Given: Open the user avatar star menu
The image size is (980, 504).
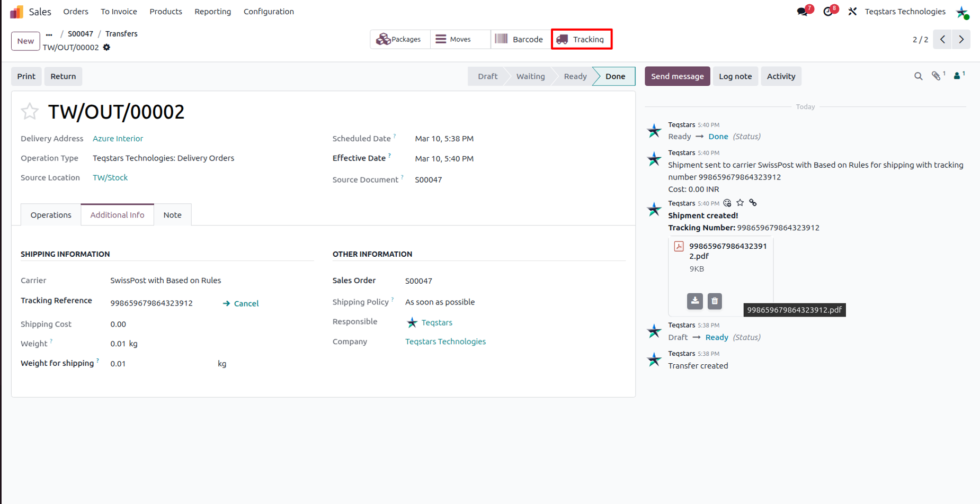Looking at the screenshot, I should [x=962, y=12].
